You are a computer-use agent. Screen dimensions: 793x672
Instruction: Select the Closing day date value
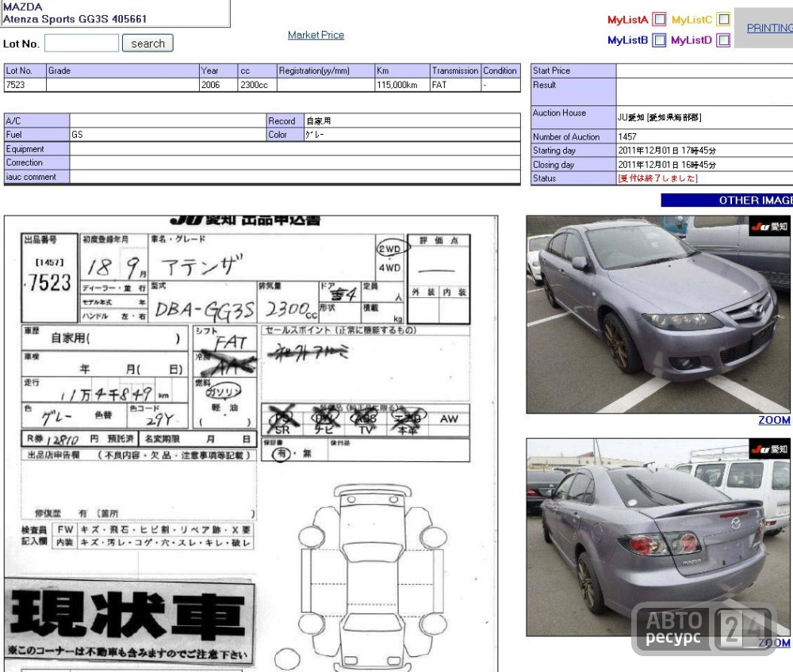(x=667, y=165)
